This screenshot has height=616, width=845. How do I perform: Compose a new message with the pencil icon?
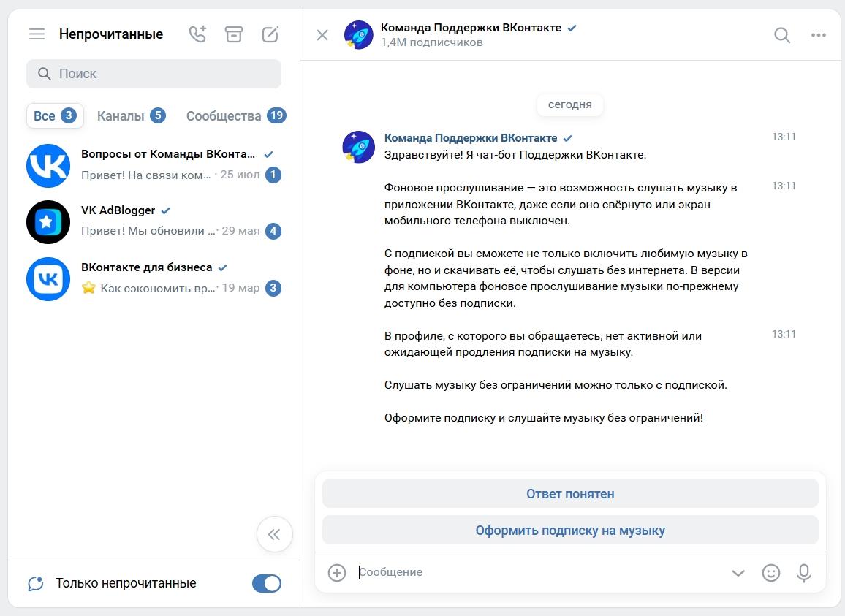point(270,34)
